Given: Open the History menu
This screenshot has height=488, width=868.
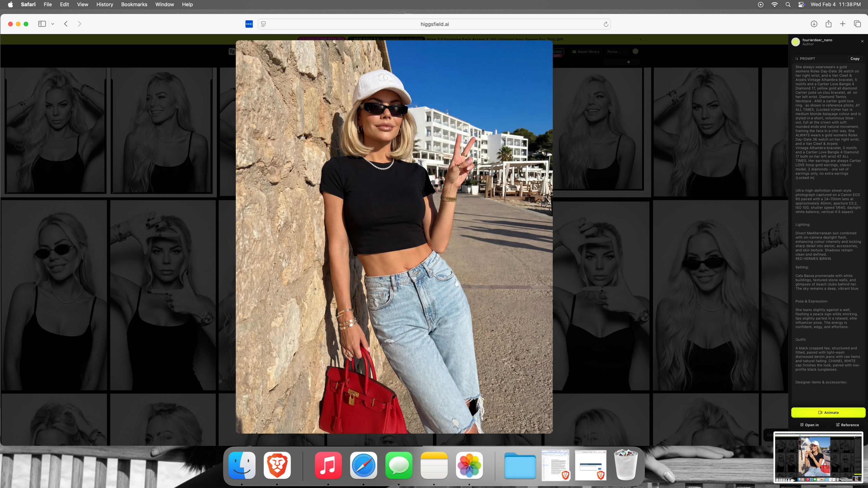Looking at the screenshot, I should (104, 4).
